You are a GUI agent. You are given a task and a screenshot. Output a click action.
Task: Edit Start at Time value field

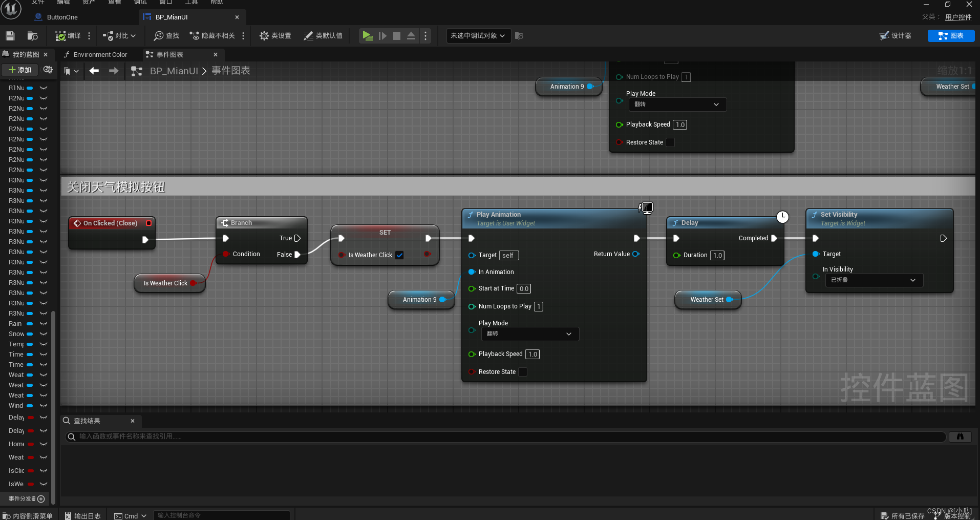[524, 288]
